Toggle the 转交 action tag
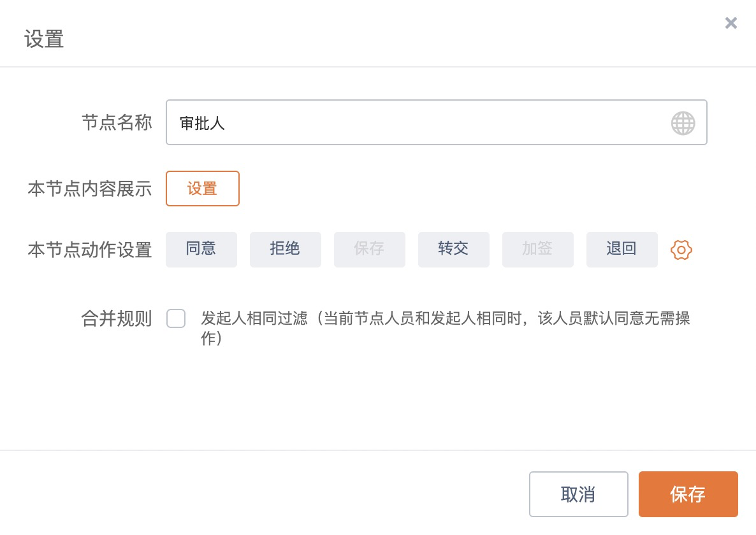Viewport: 756px width, 535px height. [x=454, y=249]
